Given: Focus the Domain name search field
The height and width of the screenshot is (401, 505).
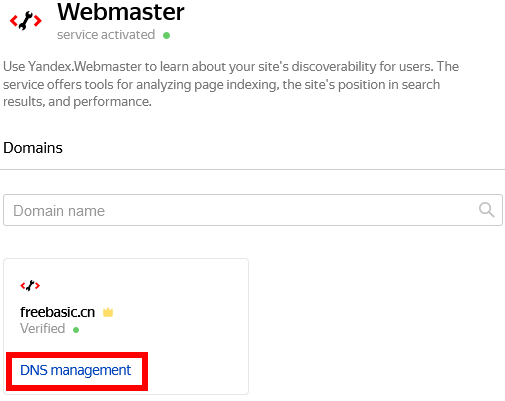Looking at the screenshot, I should tap(253, 210).
